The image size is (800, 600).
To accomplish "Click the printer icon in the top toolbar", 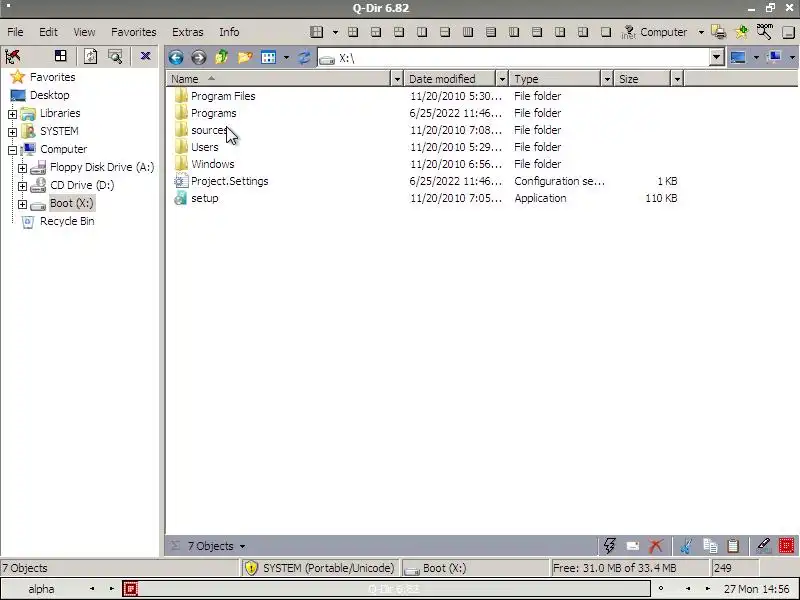I will pyautogui.click(x=718, y=32).
